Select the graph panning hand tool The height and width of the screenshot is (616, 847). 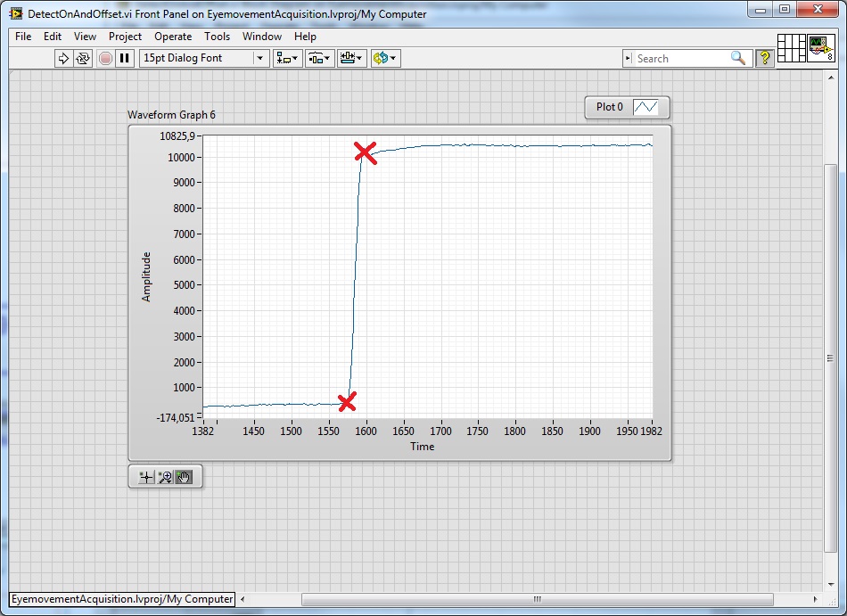(184, 477)
